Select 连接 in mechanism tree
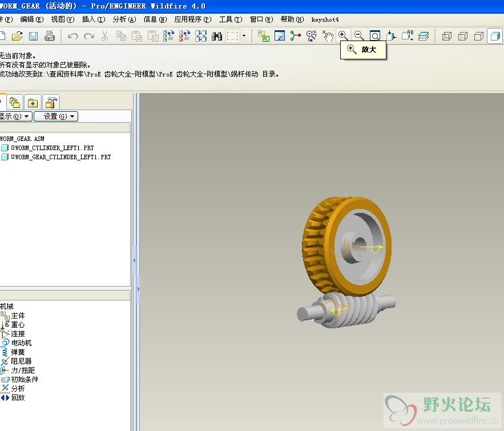 (x=18, y=333)
